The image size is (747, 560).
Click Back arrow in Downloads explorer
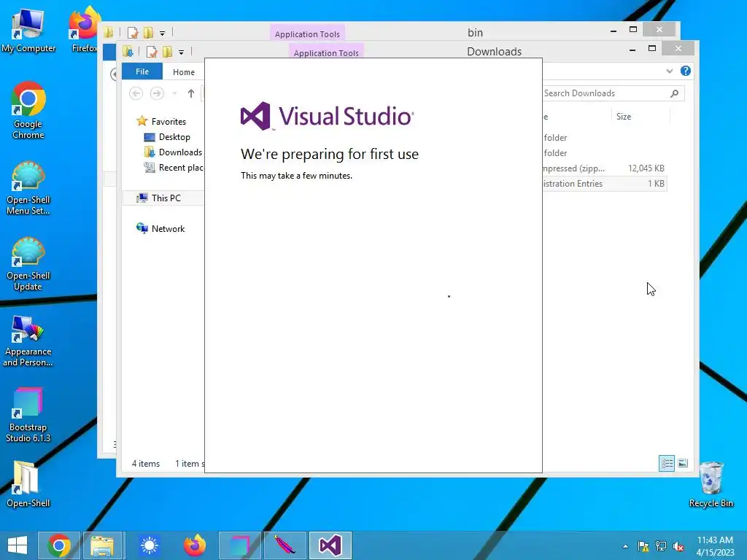click(136, 93)
